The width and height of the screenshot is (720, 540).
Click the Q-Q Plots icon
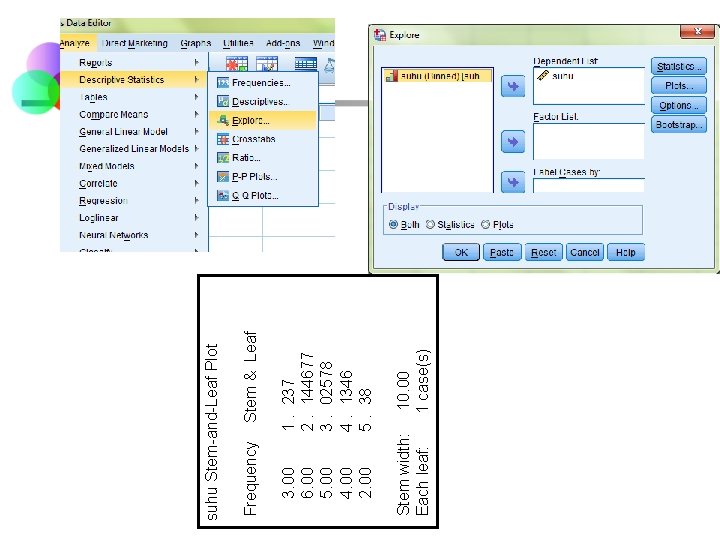click(x=223, y=195)
